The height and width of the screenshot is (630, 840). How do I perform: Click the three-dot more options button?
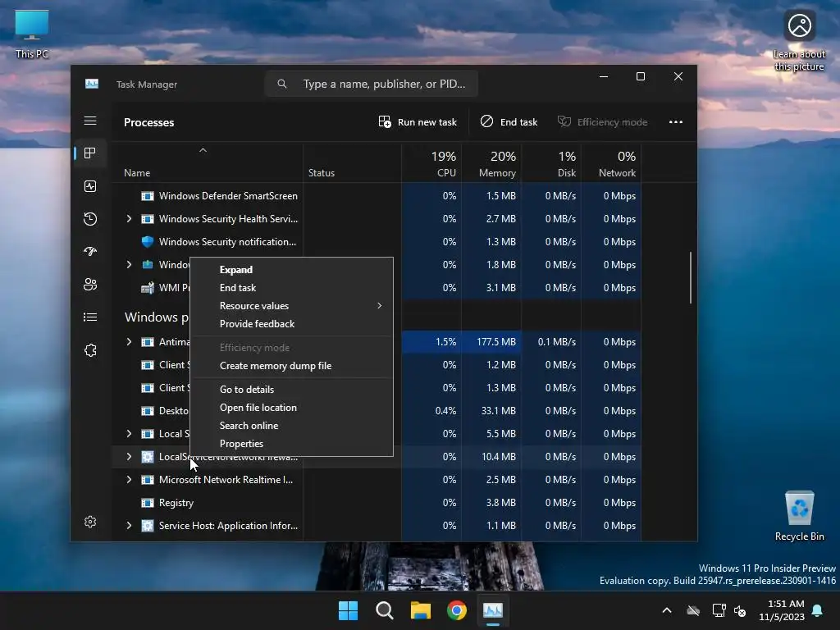pos(676,122)
